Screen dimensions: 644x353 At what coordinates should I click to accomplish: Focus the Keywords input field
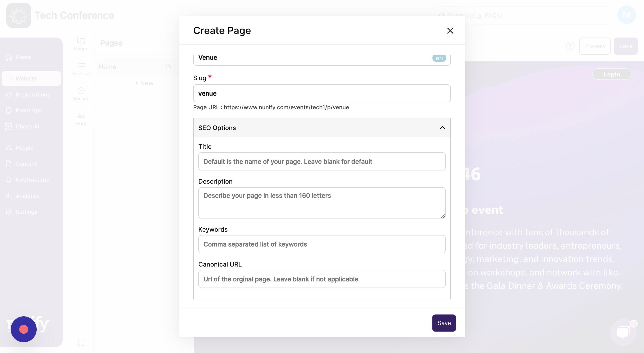point(322,244)
